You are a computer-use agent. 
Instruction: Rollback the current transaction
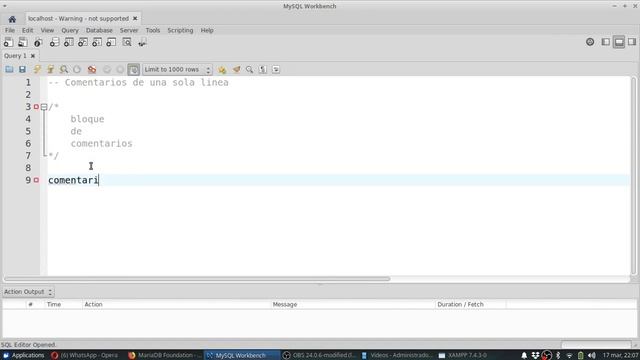coord(120,69)
